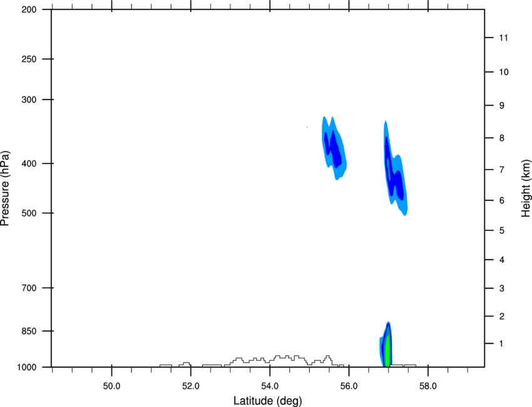
Task: Click the blue upper-level contour near 55.5 degrees
Action: click(334, 148)
